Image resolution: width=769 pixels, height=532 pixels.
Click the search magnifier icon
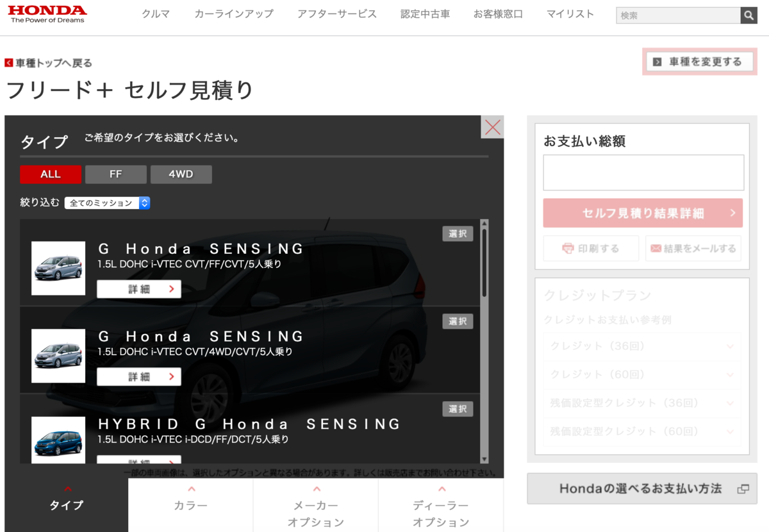click(748, 15)
